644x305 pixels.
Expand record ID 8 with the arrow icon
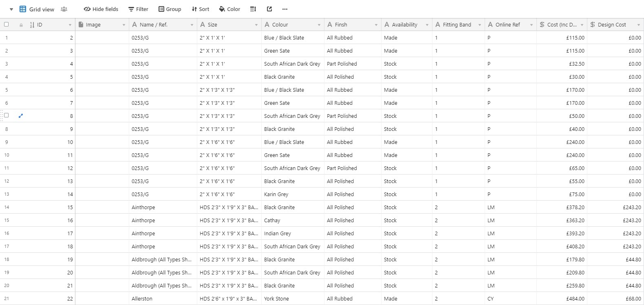(21, 116)
